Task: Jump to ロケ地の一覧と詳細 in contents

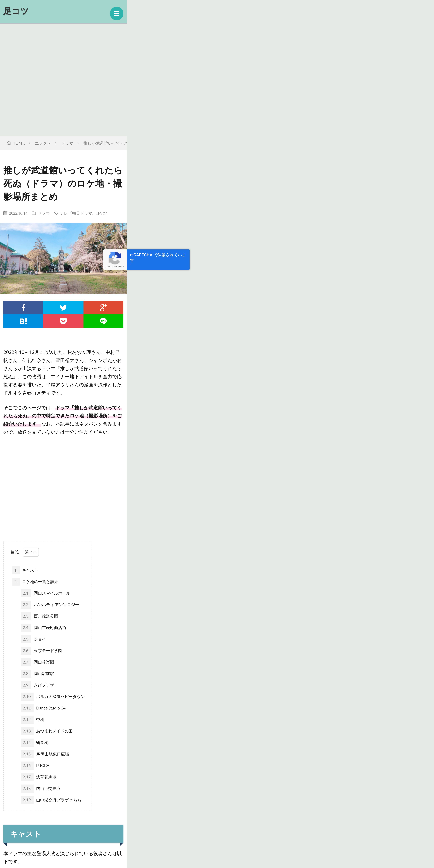Action: coord(40,582)
